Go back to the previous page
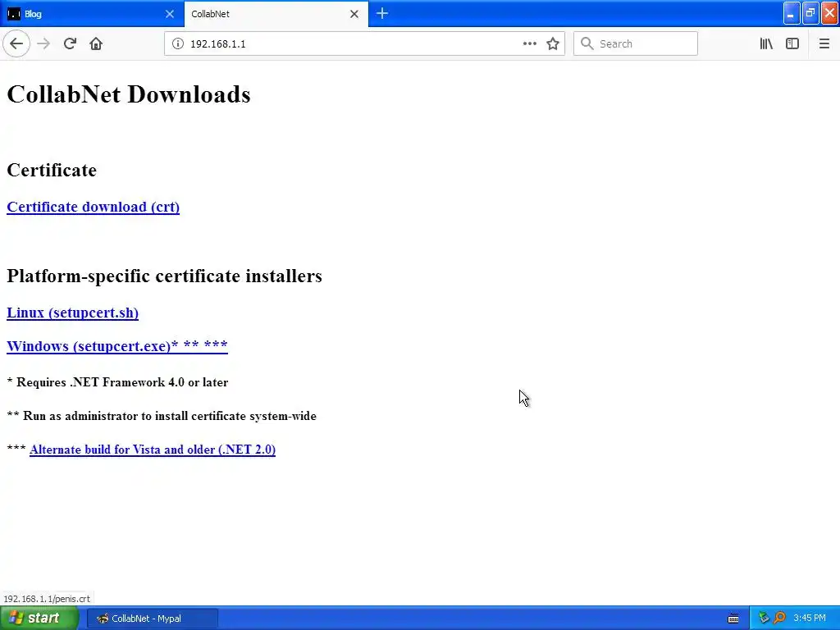The width and height of the screenshot is (840, 630). [x=16, y=43]
